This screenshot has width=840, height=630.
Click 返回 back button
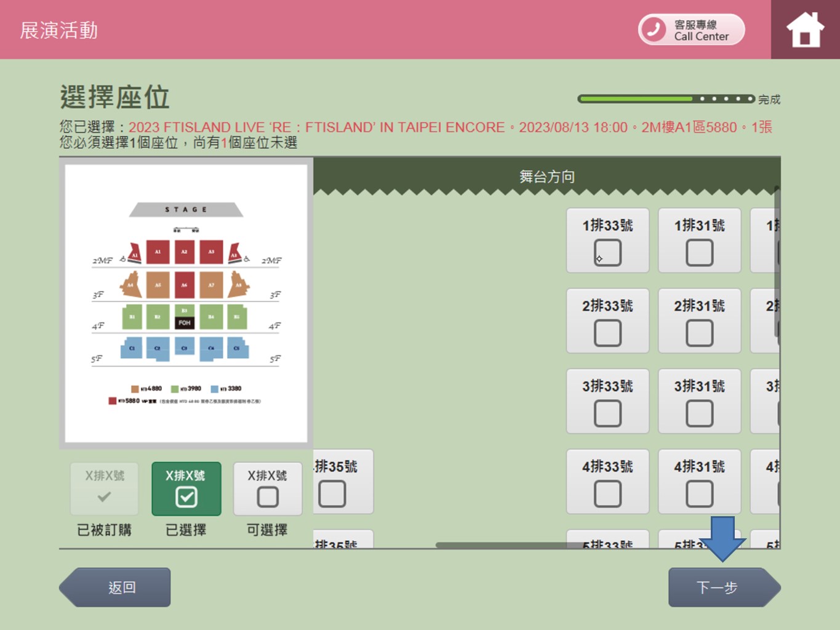click(x=115, y=588)
